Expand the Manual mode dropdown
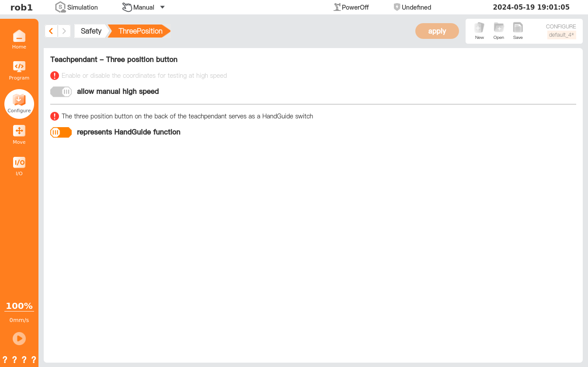 (162, 7)
